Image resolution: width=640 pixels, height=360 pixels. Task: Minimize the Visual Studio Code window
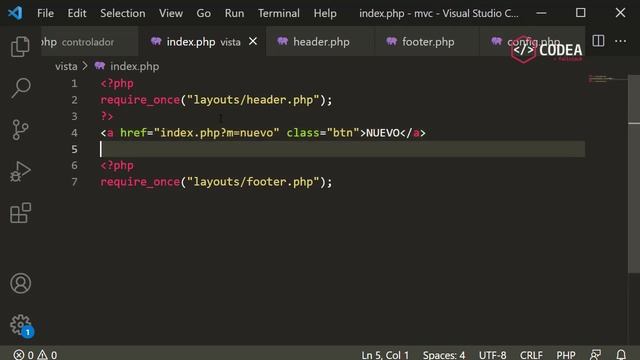(541, 13)
